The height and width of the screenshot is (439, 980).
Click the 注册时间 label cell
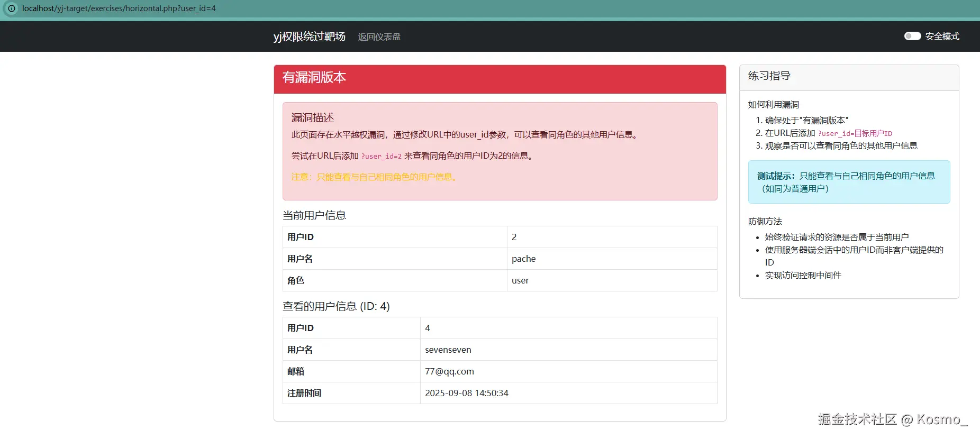coord(351,393)
